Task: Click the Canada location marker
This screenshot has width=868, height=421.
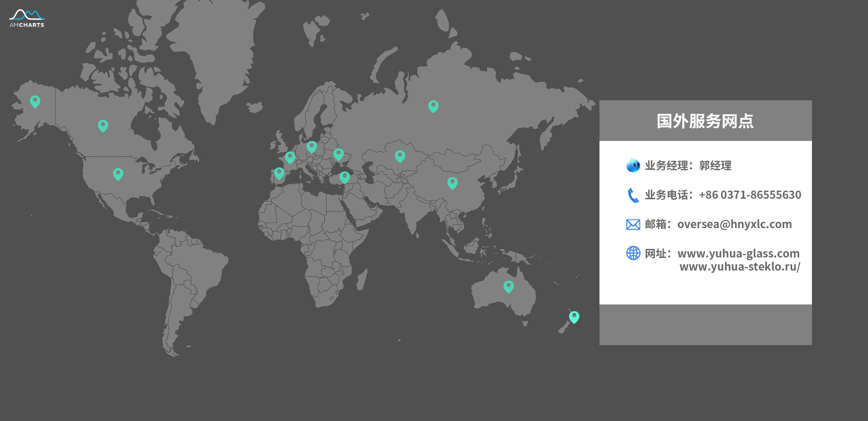Action: pyautogui.click(x=103, y=125)
